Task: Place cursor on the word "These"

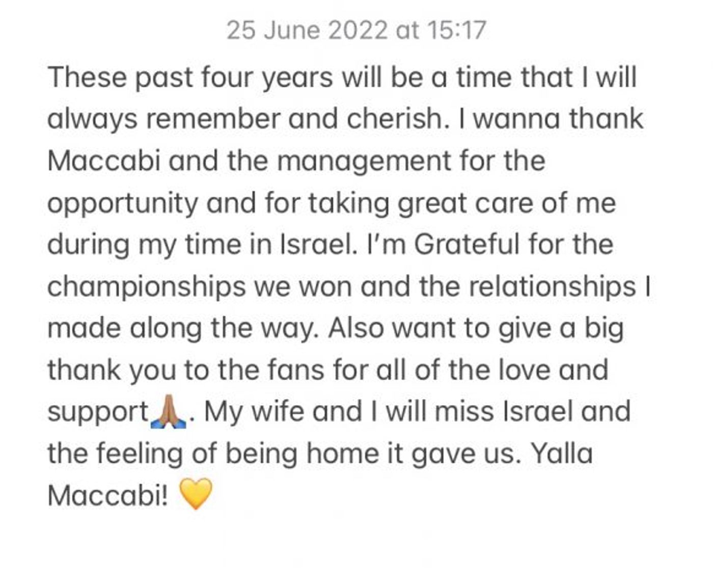Action: point(87,78)
